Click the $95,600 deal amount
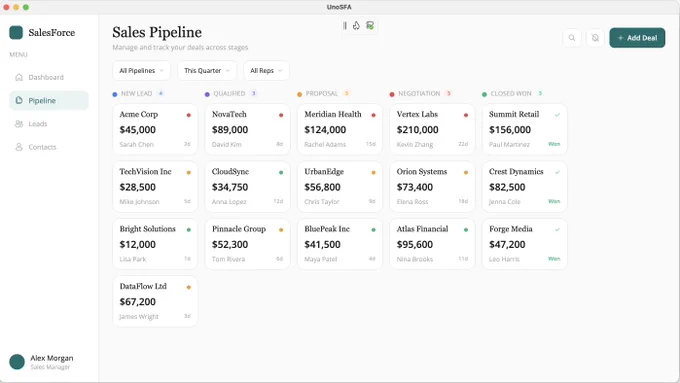Screen dimensions: 680x383 415,244
